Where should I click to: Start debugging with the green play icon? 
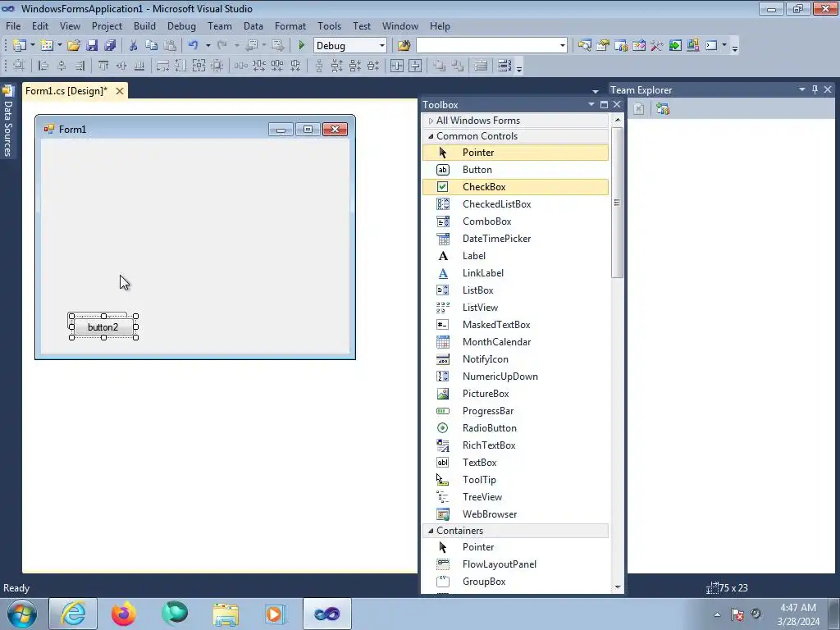coord(301,46)
